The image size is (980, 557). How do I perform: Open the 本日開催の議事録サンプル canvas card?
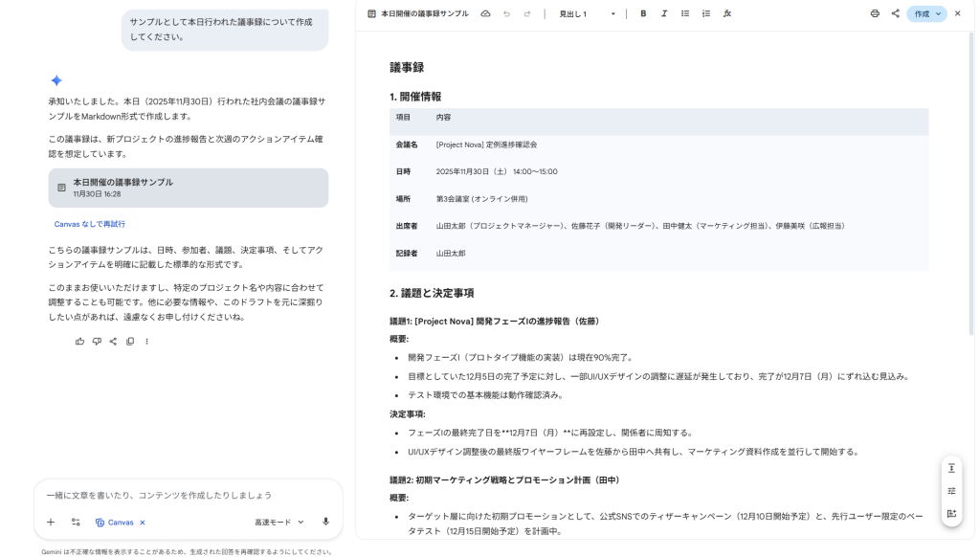(189, 188)
